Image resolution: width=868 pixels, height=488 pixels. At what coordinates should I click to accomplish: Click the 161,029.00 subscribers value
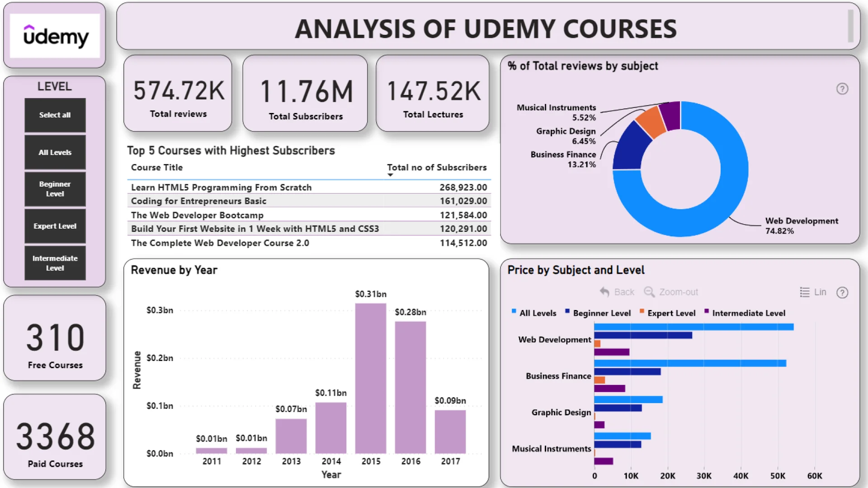coord(463,201)
